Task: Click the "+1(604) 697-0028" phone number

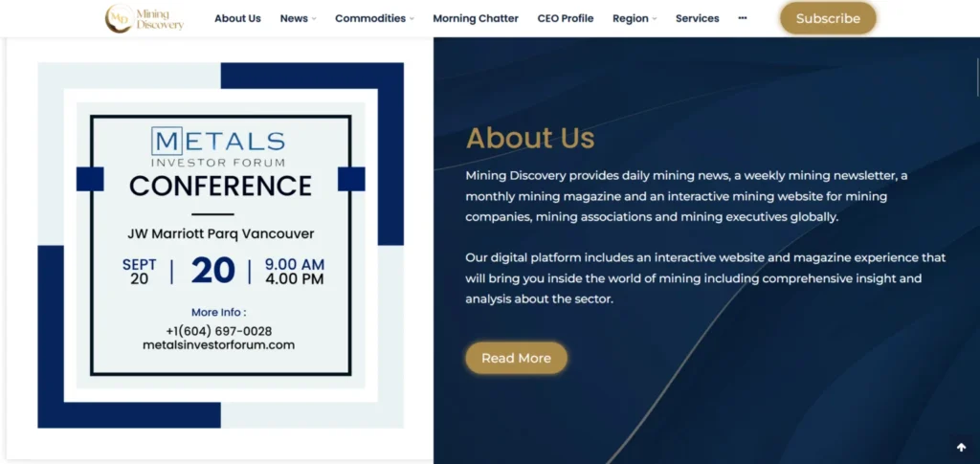Action: (x=219, y=331)
